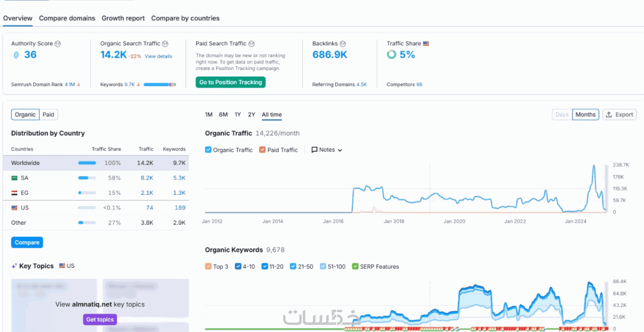Click the US flag beside Traffic Share
This screenshot has height=332, width=644.
pyautogui.click(x=426, y=43)
